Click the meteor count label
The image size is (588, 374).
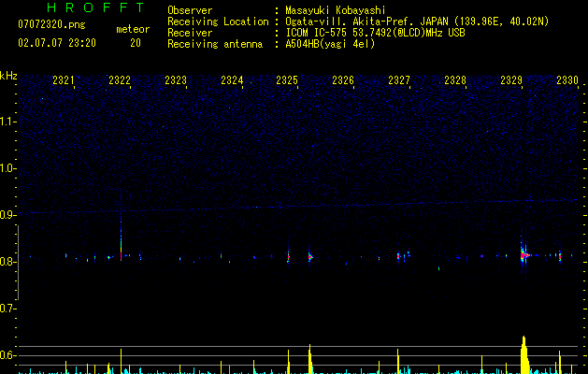[x=133, y=29]
